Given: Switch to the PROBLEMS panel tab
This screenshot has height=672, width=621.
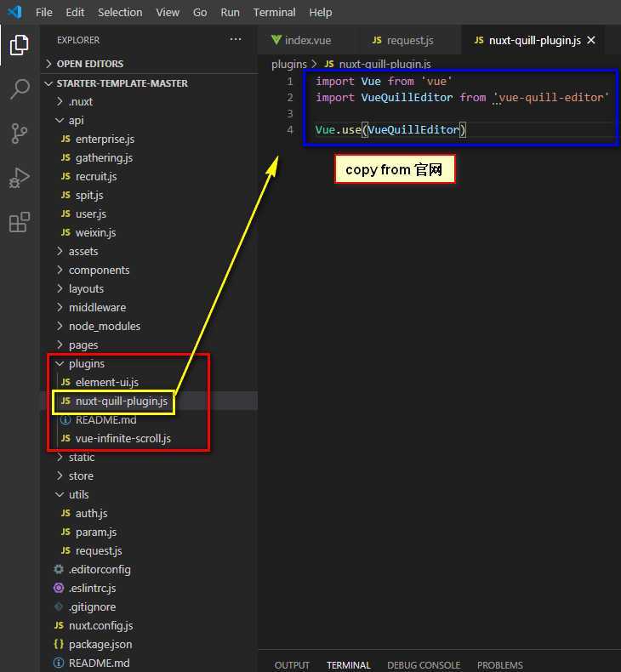Looking at the screenshot, I should (x=499, y=665).
